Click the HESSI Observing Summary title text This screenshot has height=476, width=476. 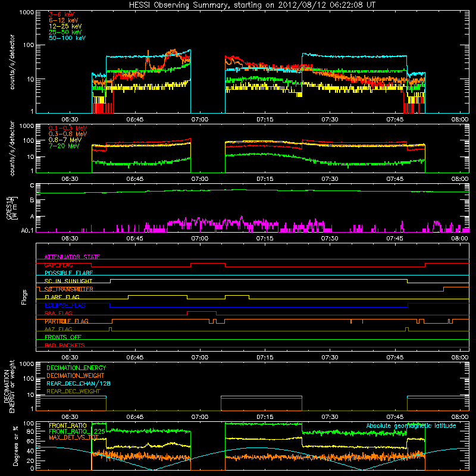[x=252, y=5]
